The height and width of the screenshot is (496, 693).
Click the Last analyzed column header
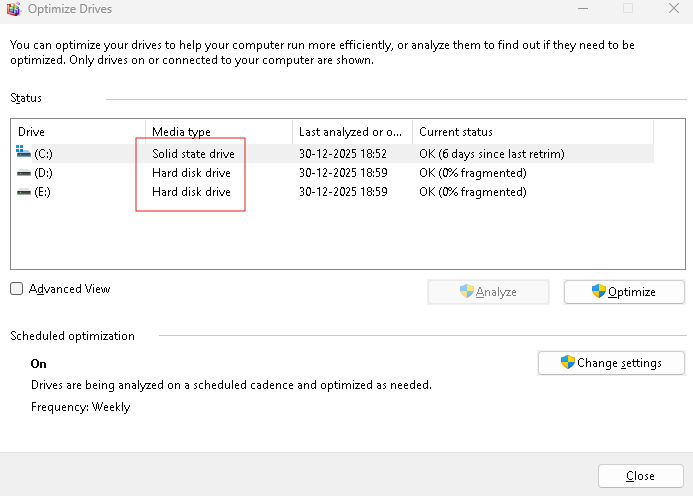(x=352, y=132)
